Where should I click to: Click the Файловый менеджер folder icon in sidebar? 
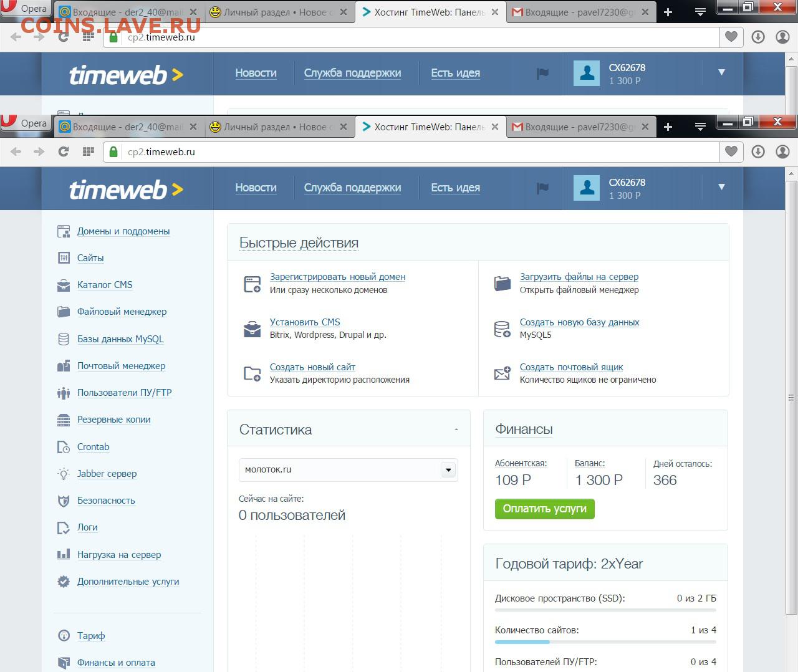tap(64, 312)
